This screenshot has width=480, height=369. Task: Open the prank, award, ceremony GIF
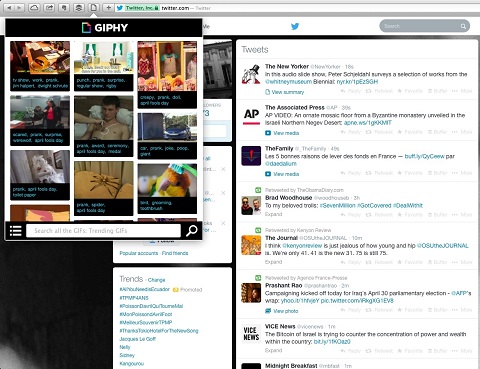point(104,126)
